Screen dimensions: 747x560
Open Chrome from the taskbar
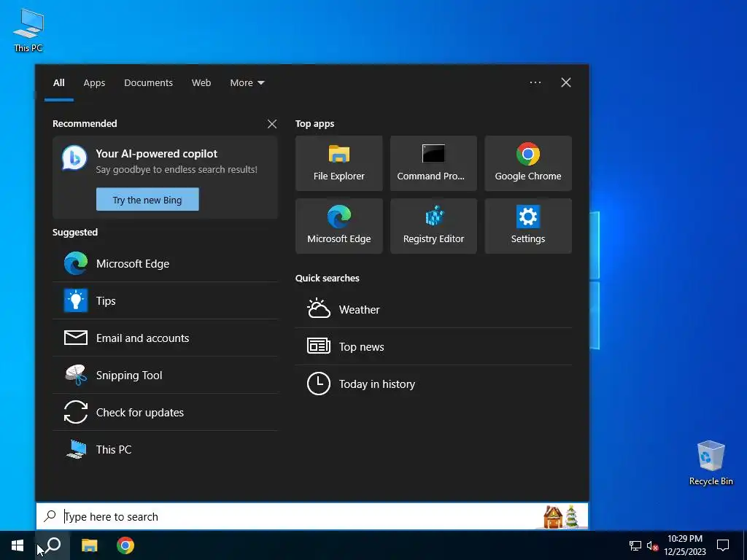[125, 545]
